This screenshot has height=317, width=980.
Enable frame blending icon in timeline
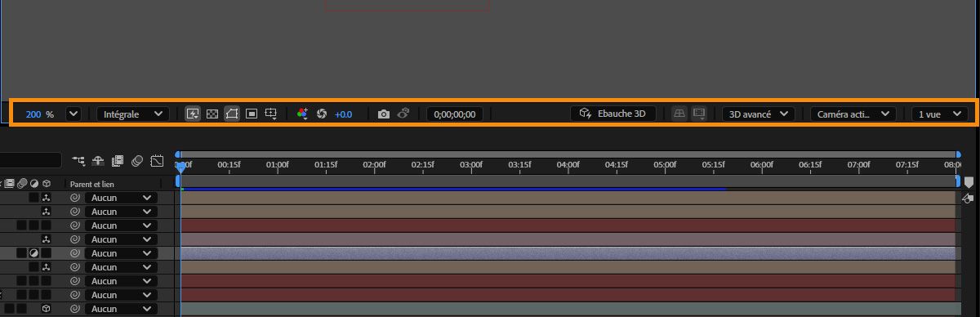point(118,160)
